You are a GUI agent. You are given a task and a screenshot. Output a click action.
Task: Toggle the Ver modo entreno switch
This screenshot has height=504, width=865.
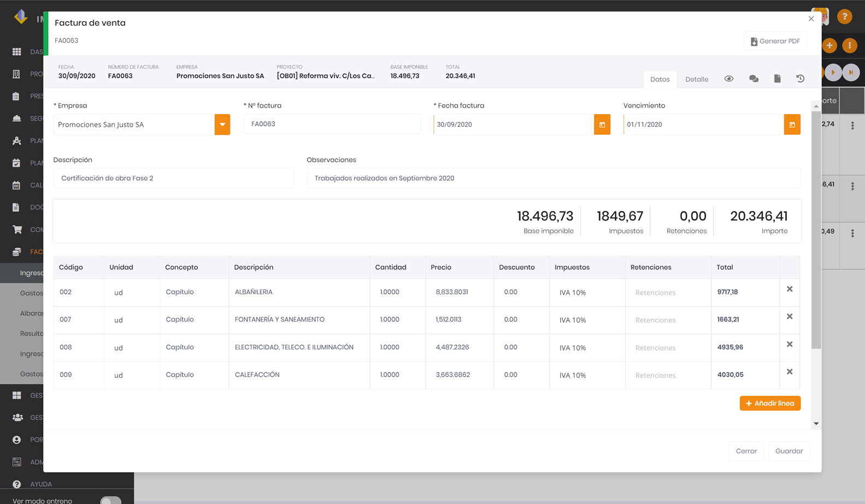tap(110, 500)
